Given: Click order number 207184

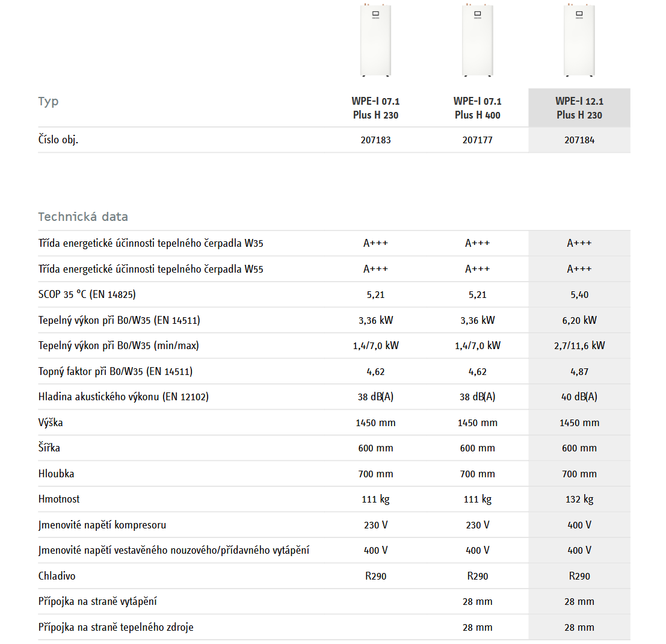Looking at the screenshot, I should coord(579,140).
